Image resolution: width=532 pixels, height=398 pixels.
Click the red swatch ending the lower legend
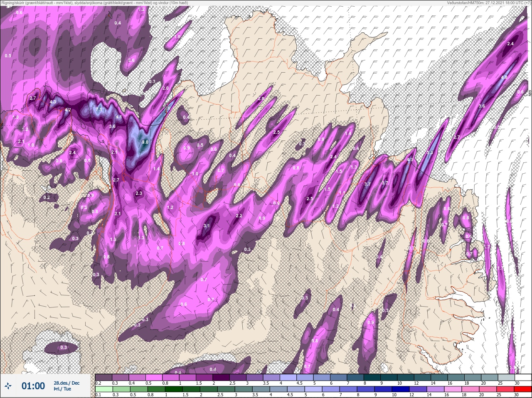(522, 389)
